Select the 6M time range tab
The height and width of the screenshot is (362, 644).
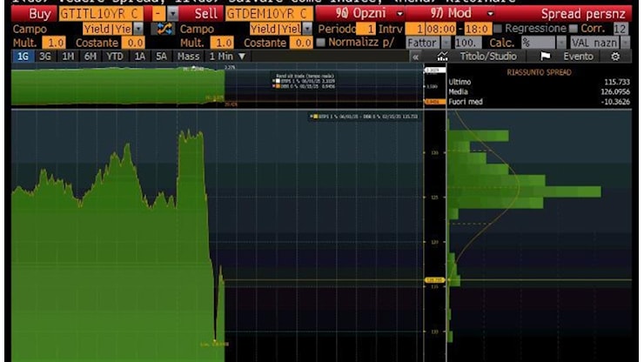pos(90,57)
